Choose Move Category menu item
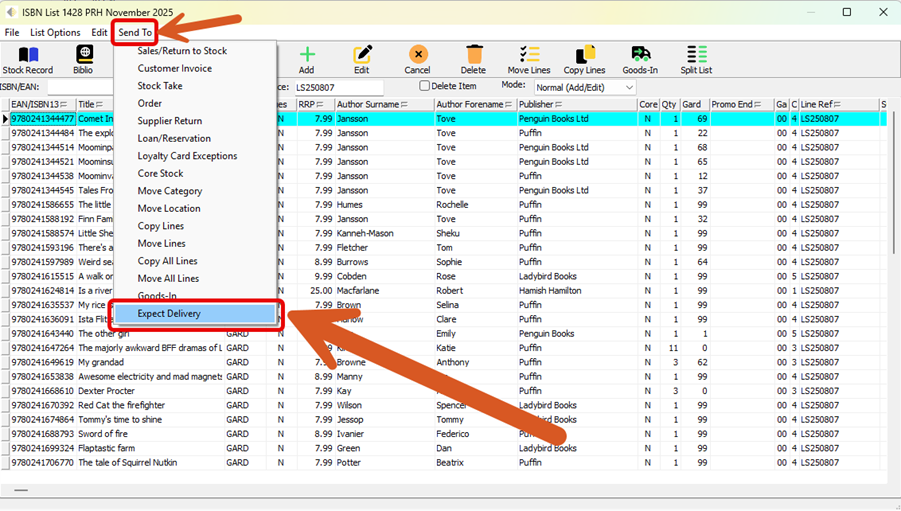Screen dimensions: 901x511 point(170,191)
